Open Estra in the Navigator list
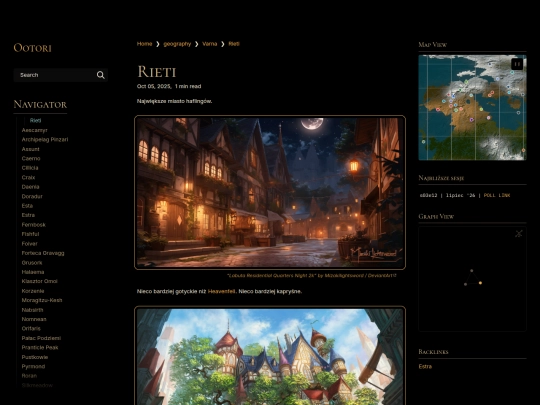540x405 pixels. pos(28,215)
